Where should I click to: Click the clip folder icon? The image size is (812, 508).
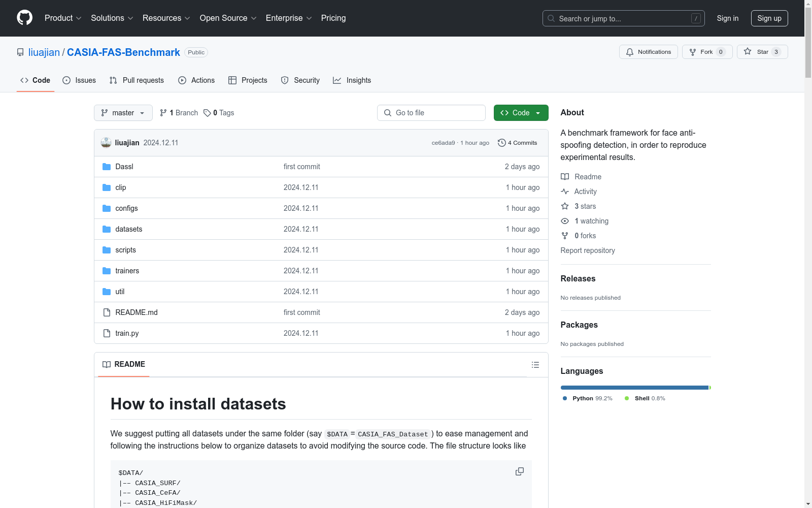[x=107, y=187]
